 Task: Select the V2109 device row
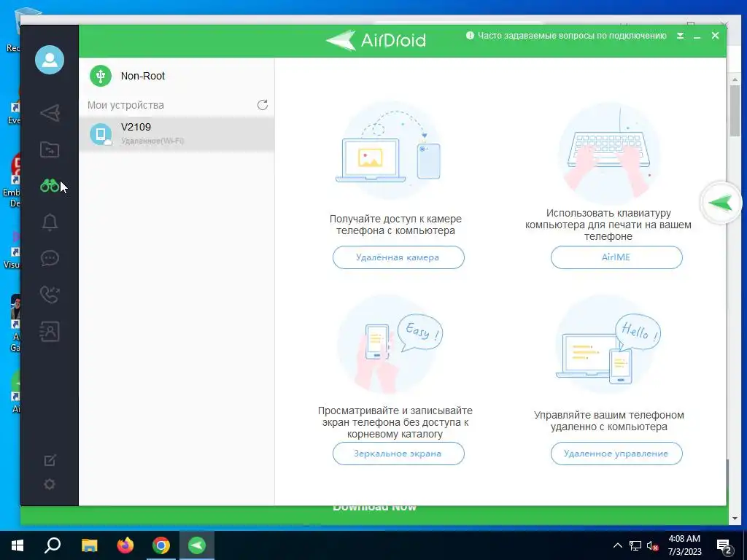click(177, 134)
